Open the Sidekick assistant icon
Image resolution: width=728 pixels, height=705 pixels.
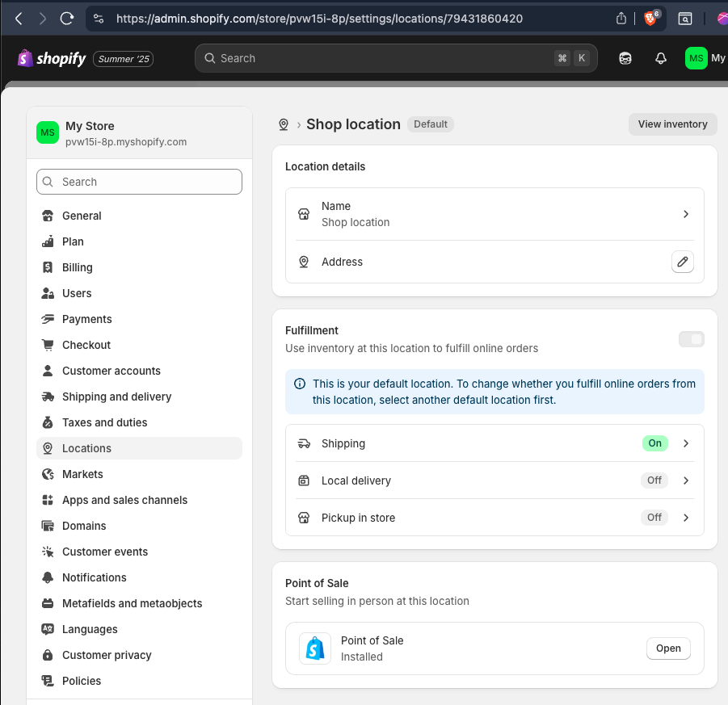pos(625,58)
